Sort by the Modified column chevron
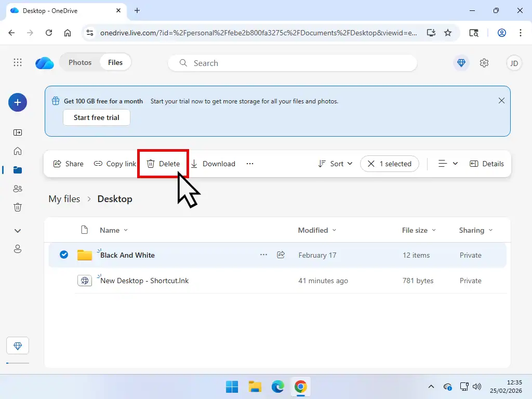Screen dimensions: 532x399 pyautogui.click(x=333, y=230)
